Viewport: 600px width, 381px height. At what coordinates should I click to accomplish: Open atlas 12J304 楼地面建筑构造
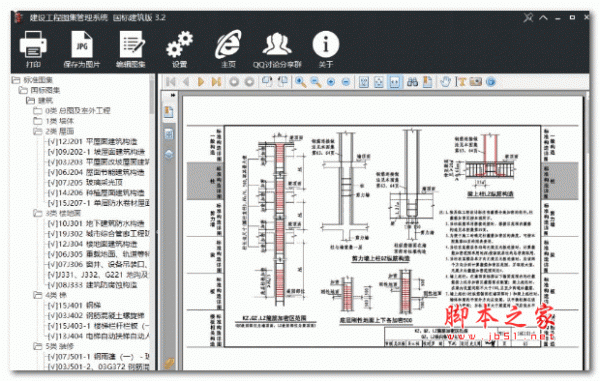click(92, 244)
